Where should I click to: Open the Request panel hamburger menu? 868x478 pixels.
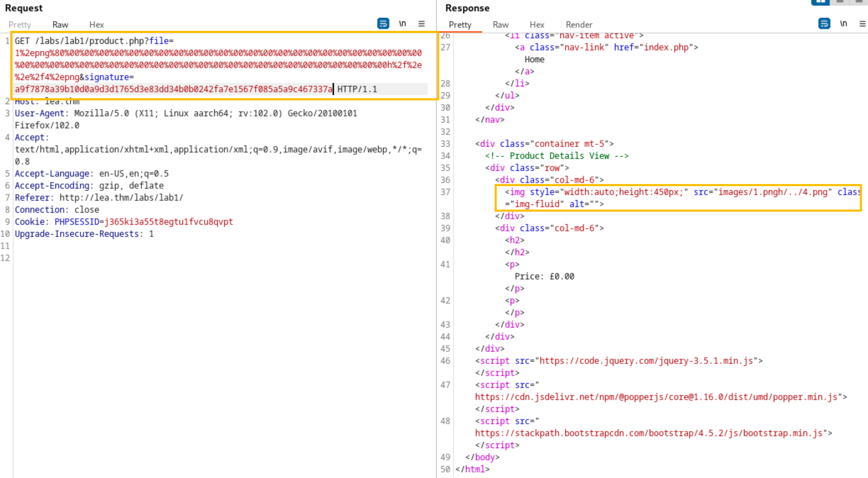(422, 24)
